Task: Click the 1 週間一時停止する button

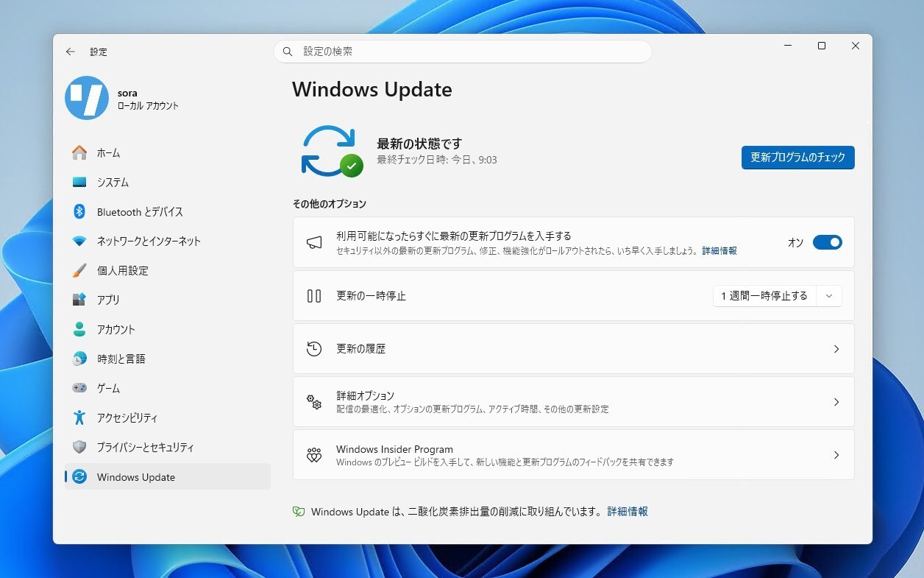Action: click(764, 296)
